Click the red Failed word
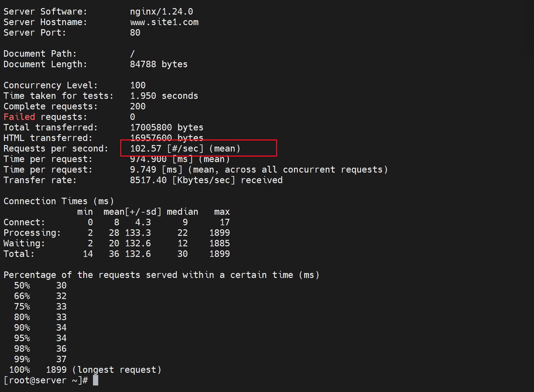This screenshot has height=392, width=534. [19, 117]
